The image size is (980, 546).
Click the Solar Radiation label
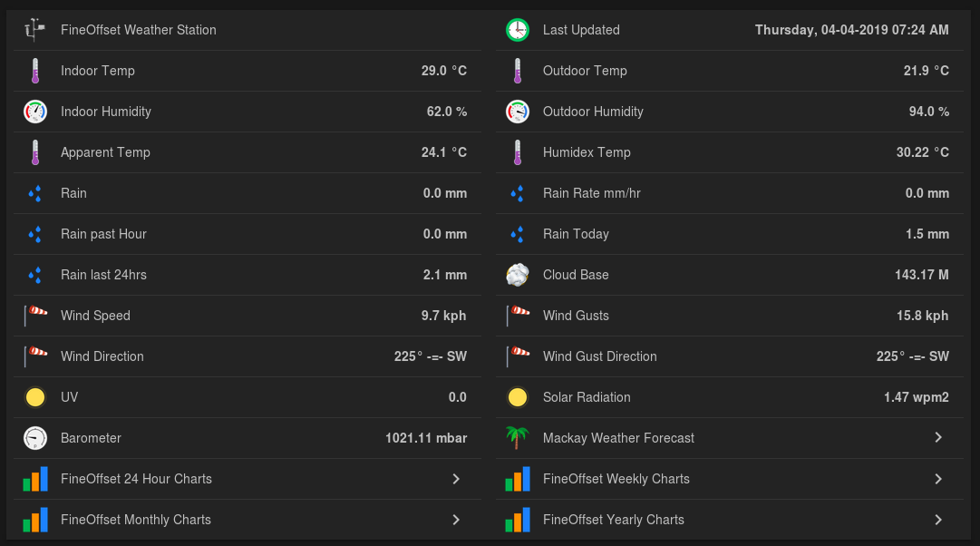click(x=587, y=397)
